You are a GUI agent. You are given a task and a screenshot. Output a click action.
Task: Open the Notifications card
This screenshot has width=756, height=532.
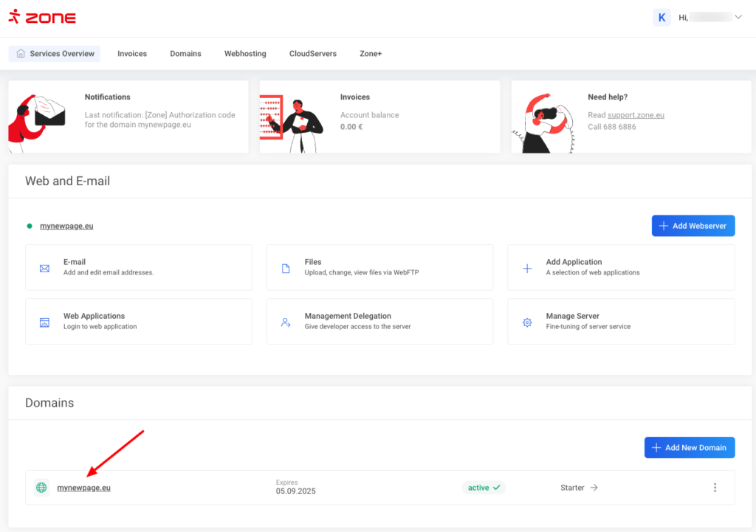[x=128, y=117]
